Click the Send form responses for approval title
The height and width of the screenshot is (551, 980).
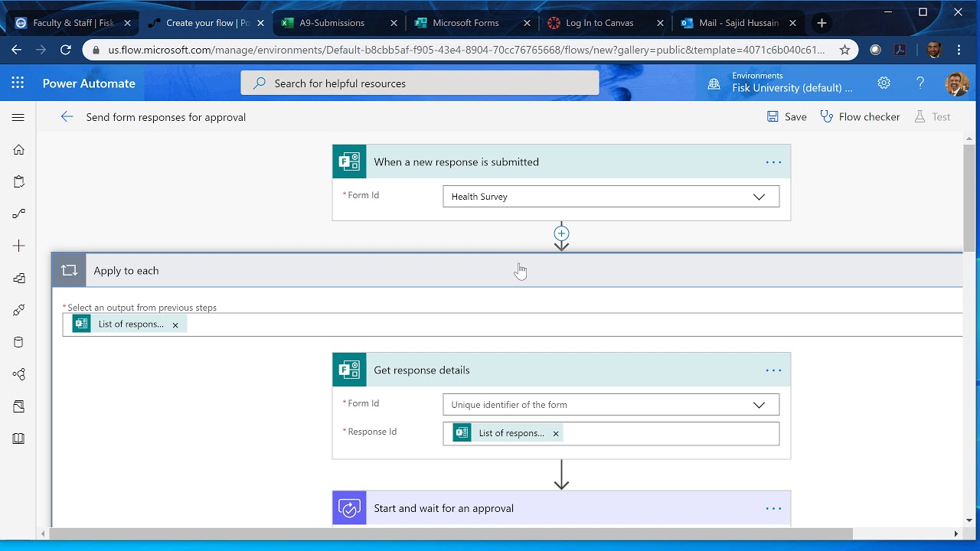pos(166,117)
